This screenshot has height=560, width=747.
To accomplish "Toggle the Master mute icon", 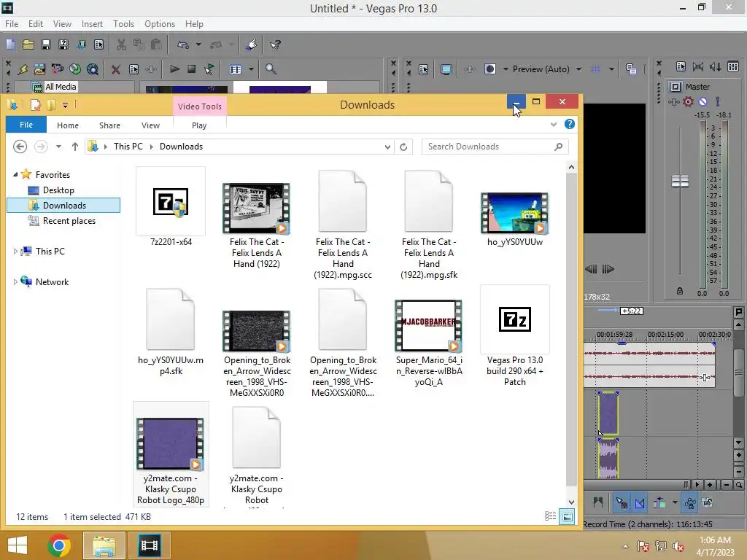I will pos(703,101).
